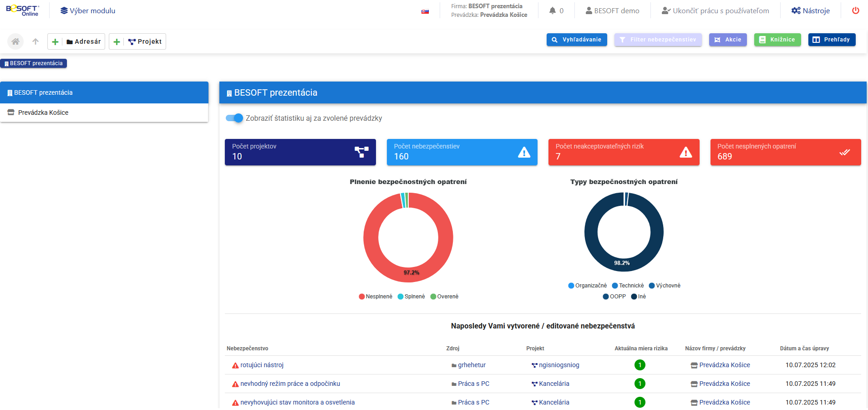
Task: Click Počet nesplnených opatrení card
Action: pos(786,152)
